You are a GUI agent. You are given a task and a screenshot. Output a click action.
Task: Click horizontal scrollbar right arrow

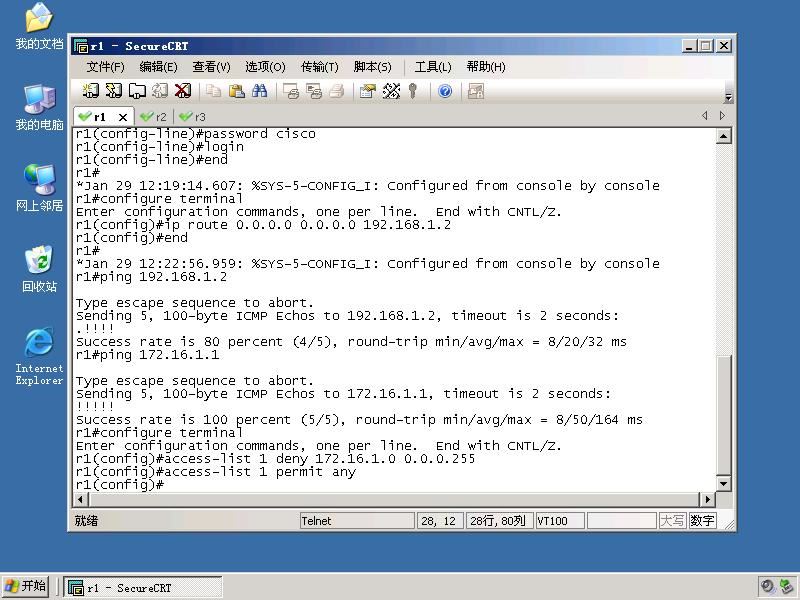coord(707,499)
